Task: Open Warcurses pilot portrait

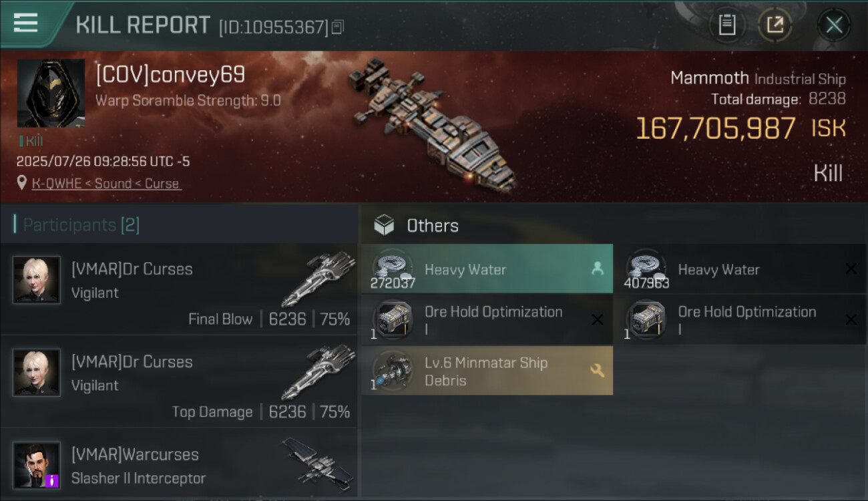Action: click(37, 465)
